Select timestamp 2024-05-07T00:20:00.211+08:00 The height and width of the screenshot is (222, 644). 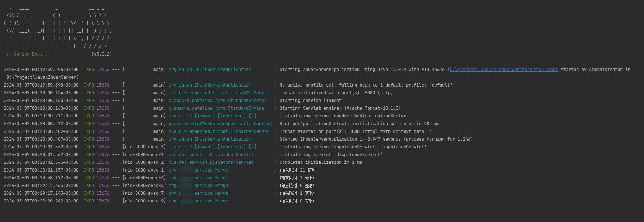click(x=41, y=116)
